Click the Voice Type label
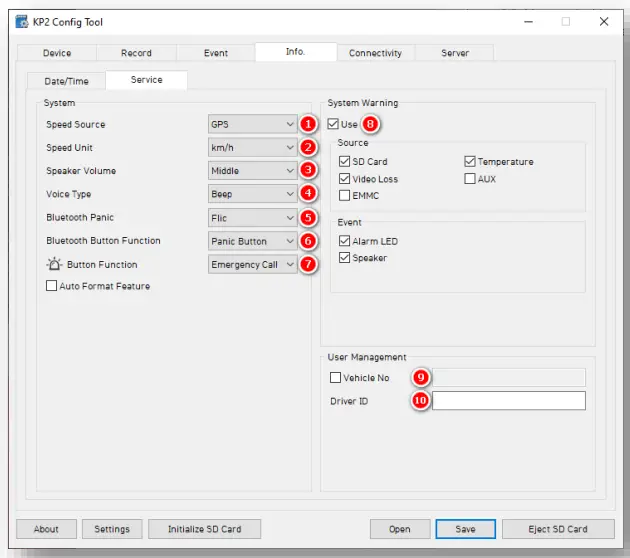 point(68,194)
